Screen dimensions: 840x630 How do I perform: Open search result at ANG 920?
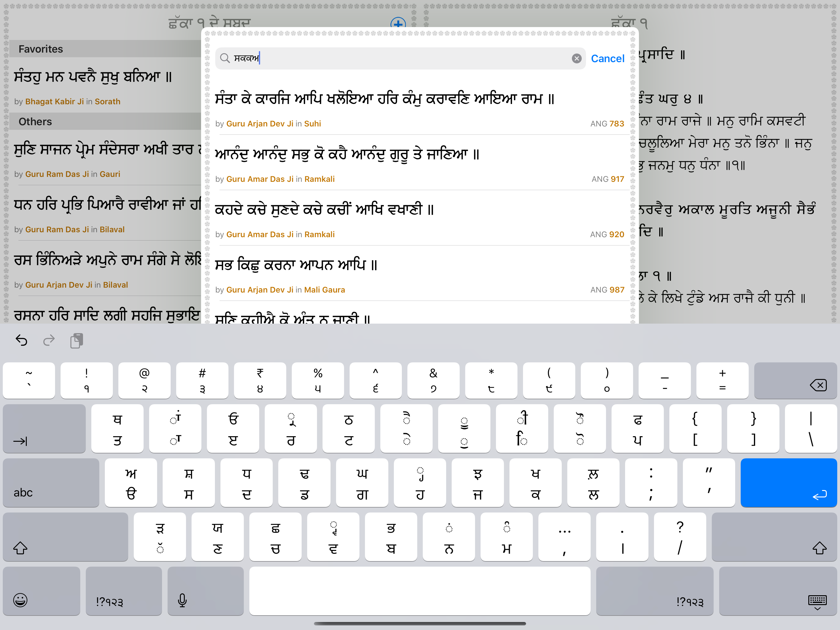point(420,218)
